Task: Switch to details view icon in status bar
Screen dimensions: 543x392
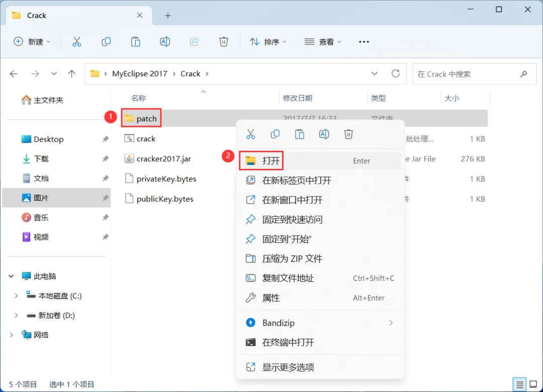Action: [x=519, y=384]
